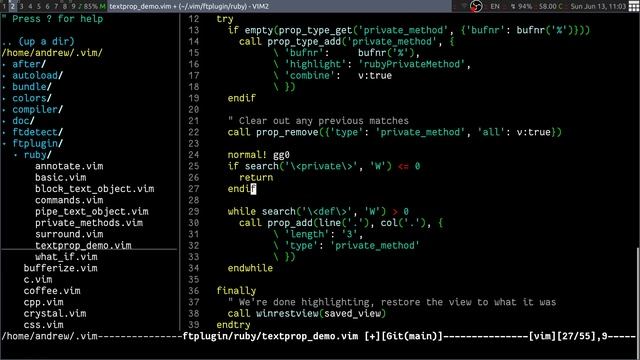Open cpp.vim file
This screenshot has width=640, height=360.
(x=43, y=302)
